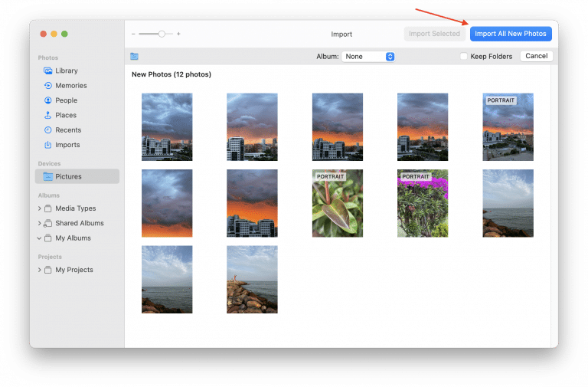
Task: Open Memories in the sidebar
Action: 77,86
